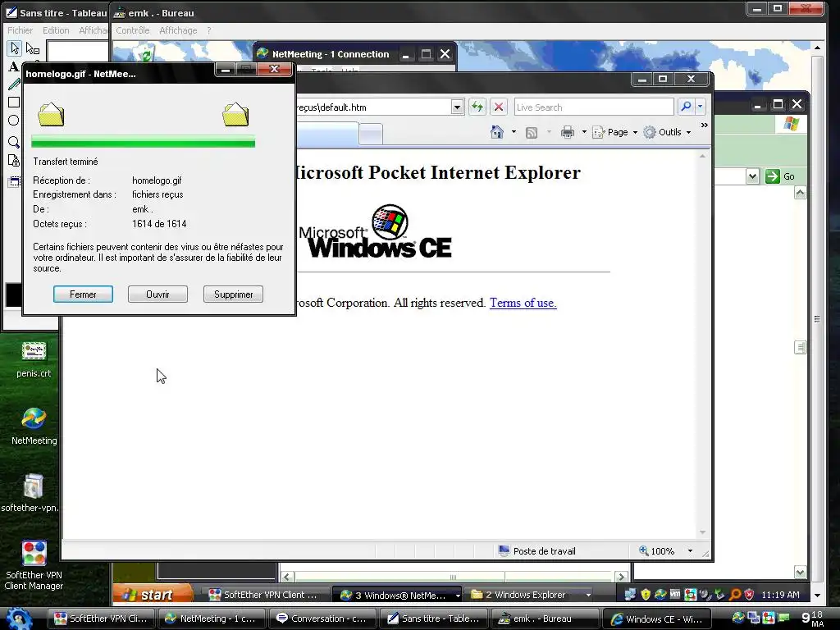Screen dimensions: 840x630
Task: Click the Stop (red X) icon in Internet Explorer
Action: click(x=498, y=107)
